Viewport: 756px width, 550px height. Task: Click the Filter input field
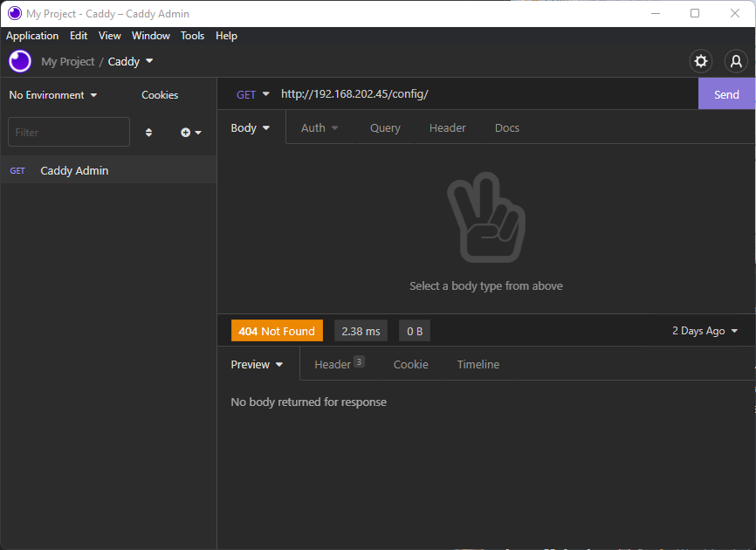pyautogui.click(x=69, y=133)
